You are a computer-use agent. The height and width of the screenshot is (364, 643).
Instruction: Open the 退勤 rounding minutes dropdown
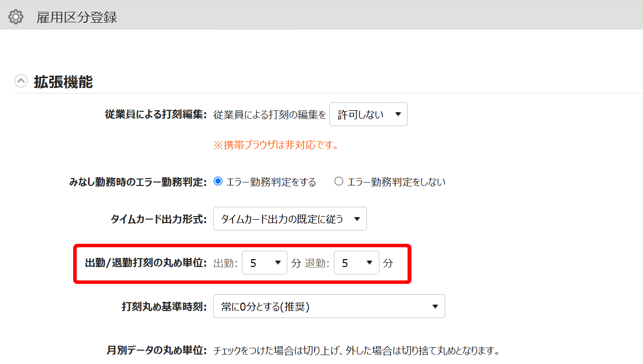tap(356, 263)
